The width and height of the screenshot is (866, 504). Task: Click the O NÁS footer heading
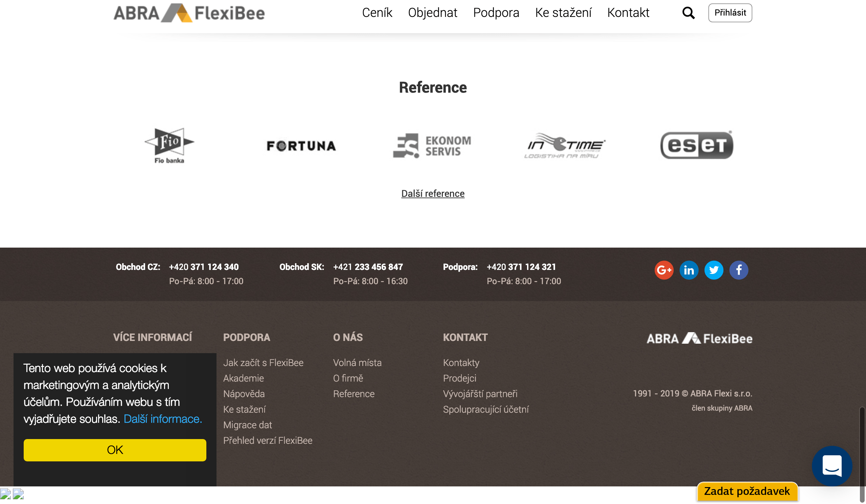(x=348, y=337)
